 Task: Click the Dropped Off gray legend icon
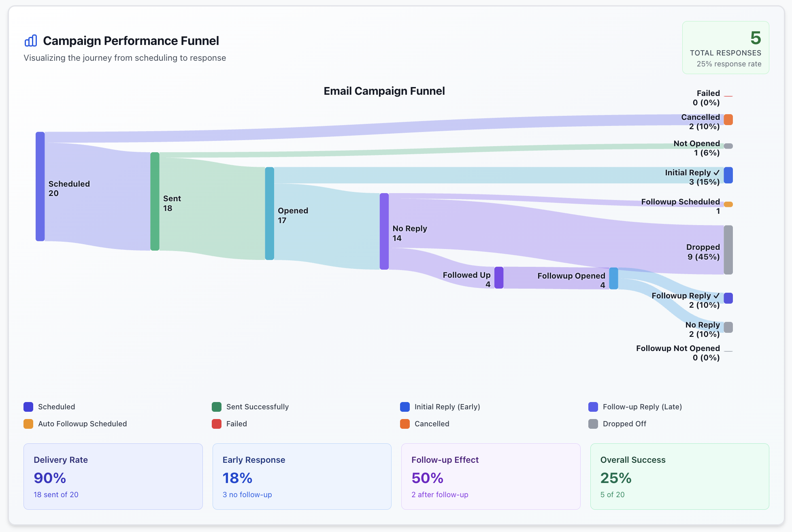click(593, 424)
